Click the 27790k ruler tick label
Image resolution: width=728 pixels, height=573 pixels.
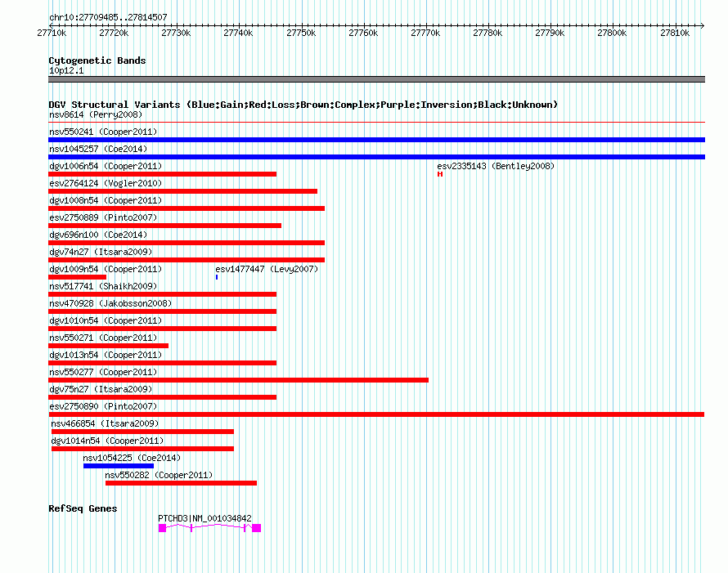550,33
